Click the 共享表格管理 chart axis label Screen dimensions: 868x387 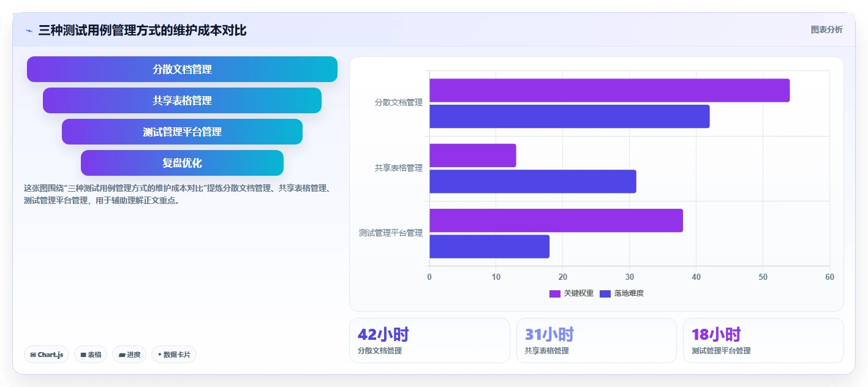pos(399,168)
